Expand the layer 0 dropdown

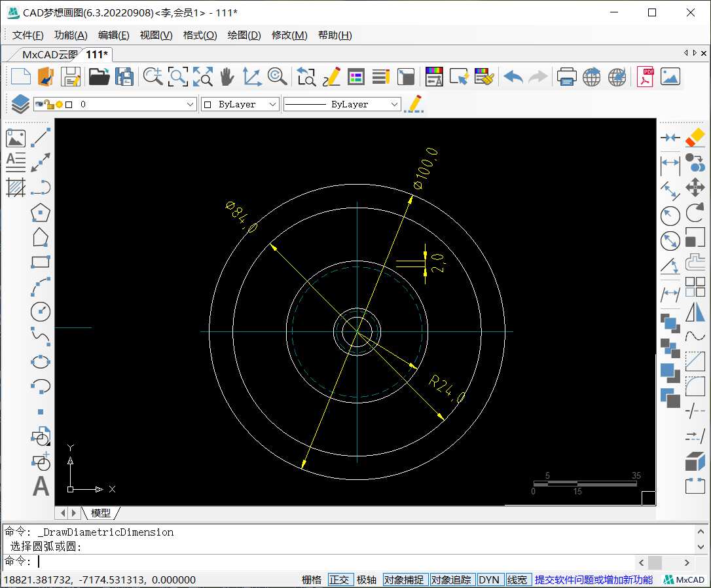point(190,104)
